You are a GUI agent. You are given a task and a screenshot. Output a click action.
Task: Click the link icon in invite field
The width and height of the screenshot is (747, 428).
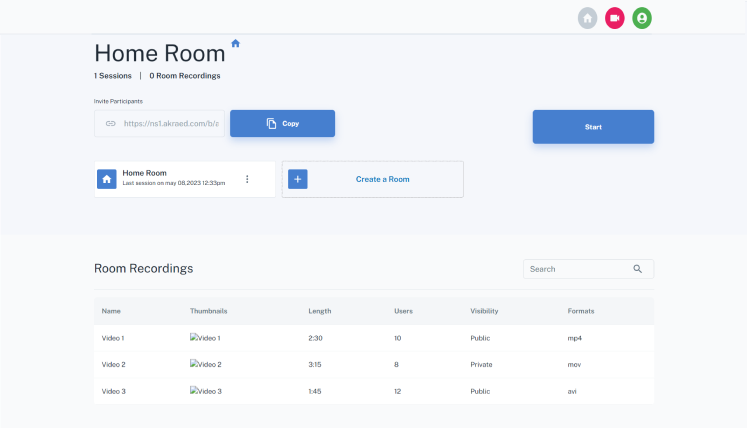point(111,123)
